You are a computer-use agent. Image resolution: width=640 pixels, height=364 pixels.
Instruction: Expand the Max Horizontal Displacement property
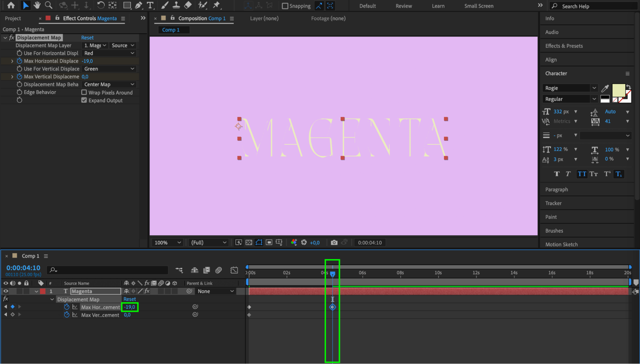[12, 61]
